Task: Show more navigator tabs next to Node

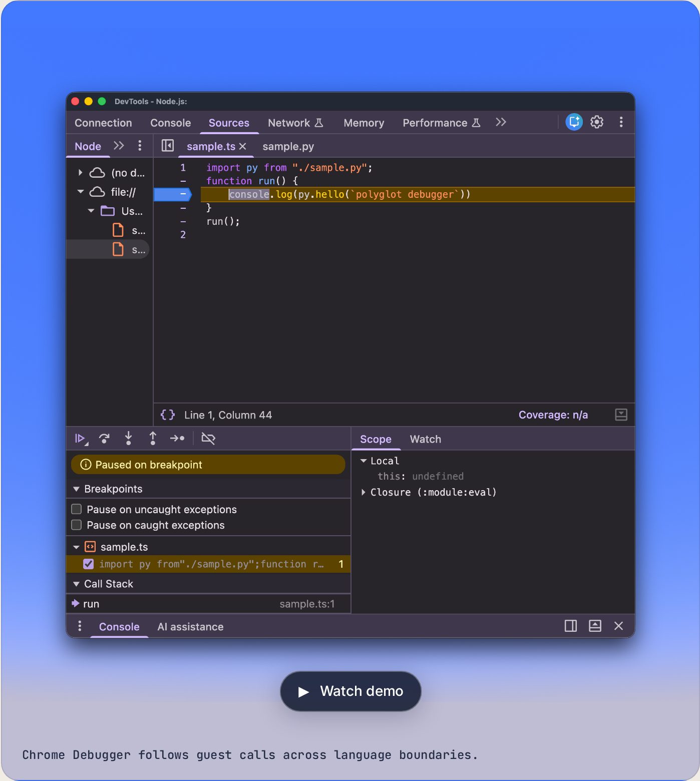Action: pyautogui.click(x=119, y=146)
